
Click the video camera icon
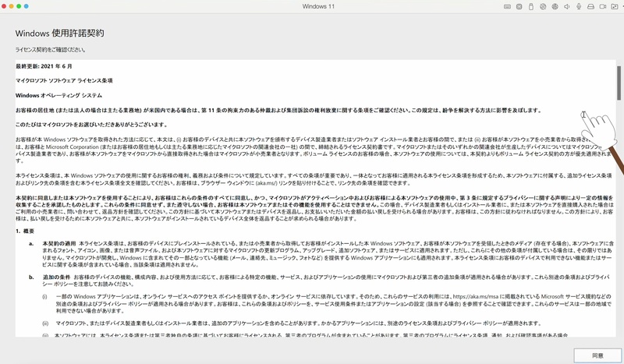click(x=602, y=6)
